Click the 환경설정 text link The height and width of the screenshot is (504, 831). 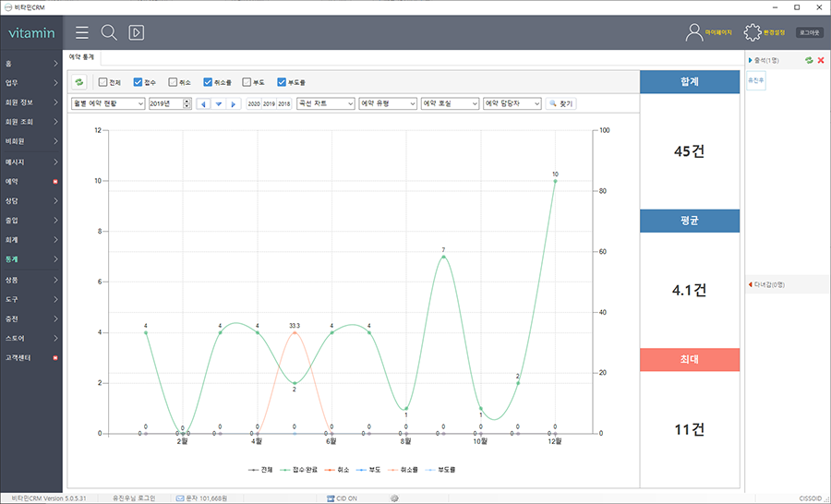click(775, 33)
